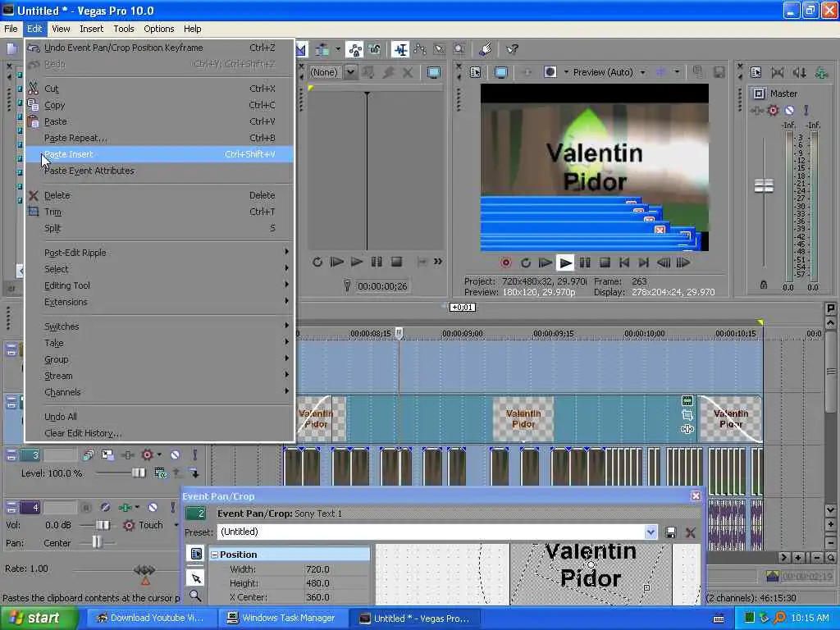Click the What's This Help icon
Screen dimensions: 840x630
[512, 50]
